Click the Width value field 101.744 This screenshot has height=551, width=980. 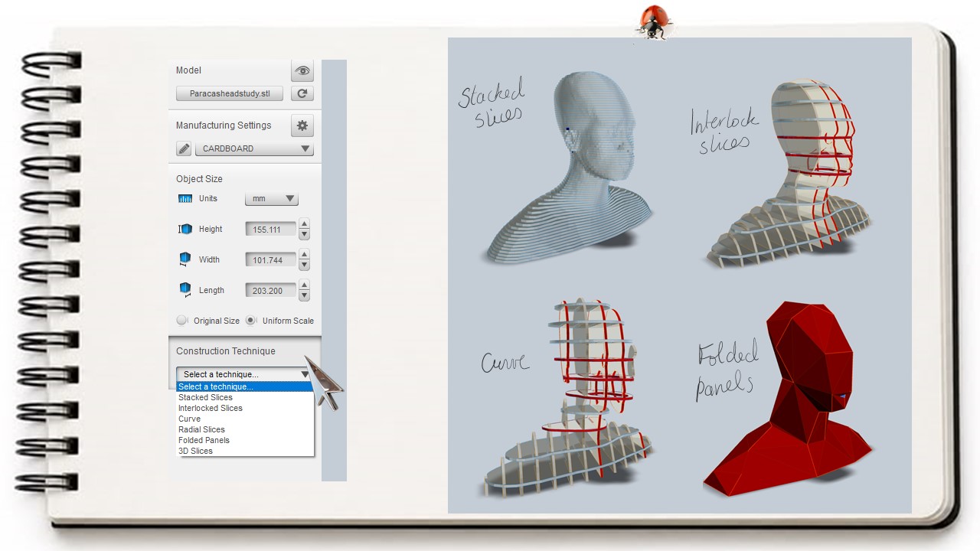pyautogui.click(x=270, y=260)
